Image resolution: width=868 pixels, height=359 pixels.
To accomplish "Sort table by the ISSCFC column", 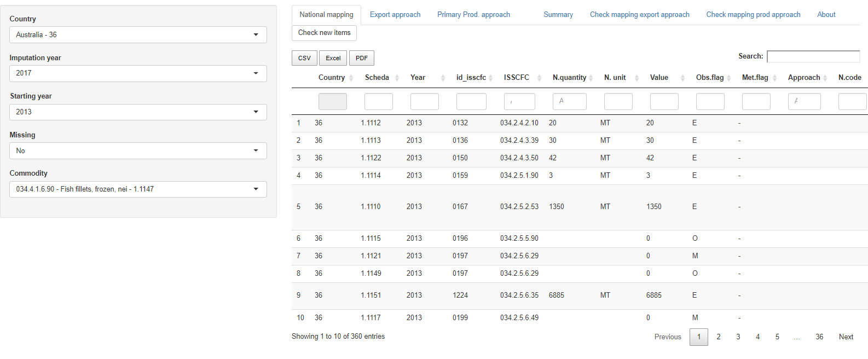I will (x=517, y=78).
